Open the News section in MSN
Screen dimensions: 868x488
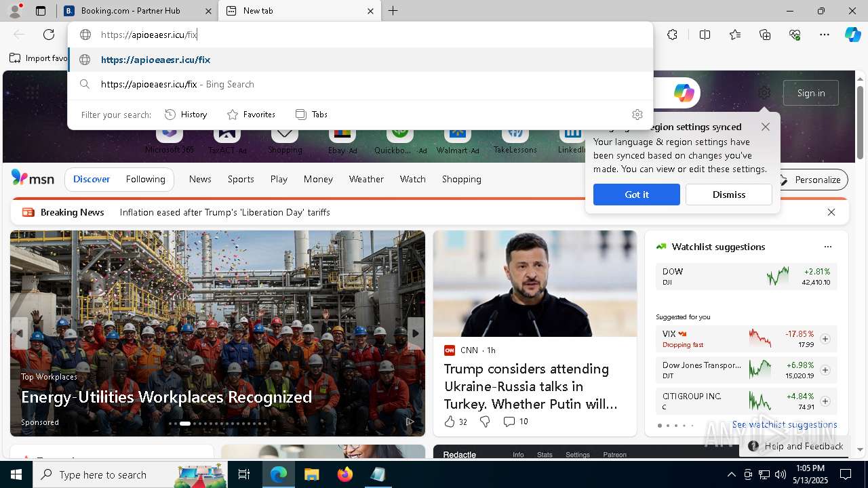click(x=200, y=179)
